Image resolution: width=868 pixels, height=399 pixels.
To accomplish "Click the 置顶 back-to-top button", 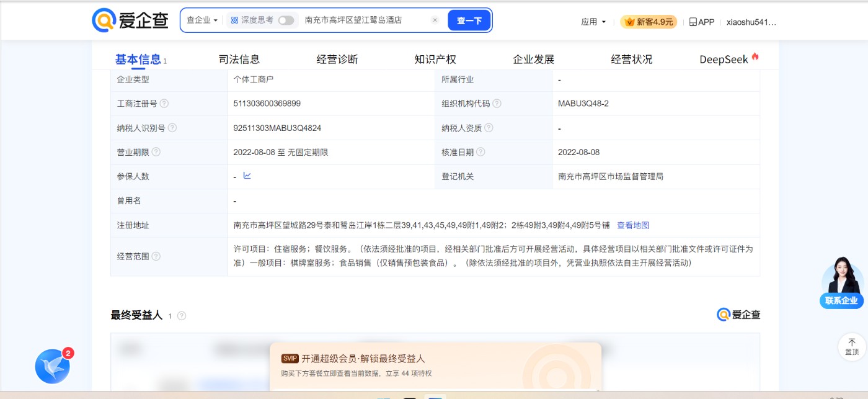I will (x=851, y=347).
